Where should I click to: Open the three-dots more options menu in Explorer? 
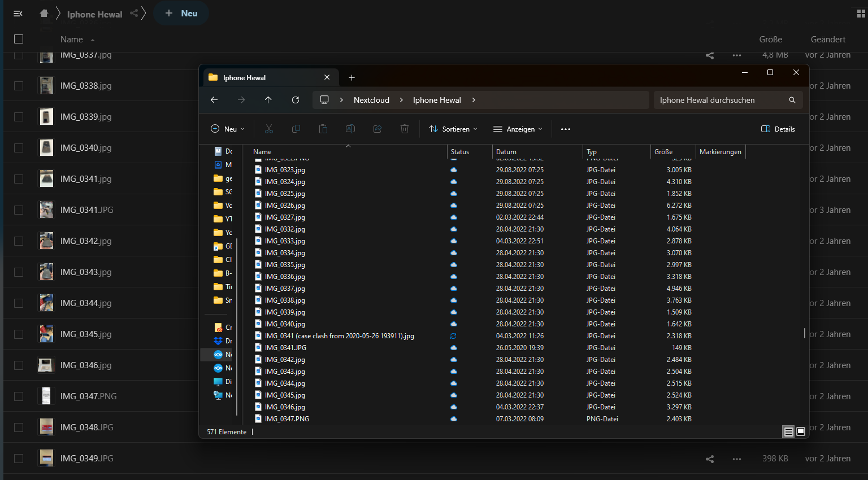coord(565,129)
